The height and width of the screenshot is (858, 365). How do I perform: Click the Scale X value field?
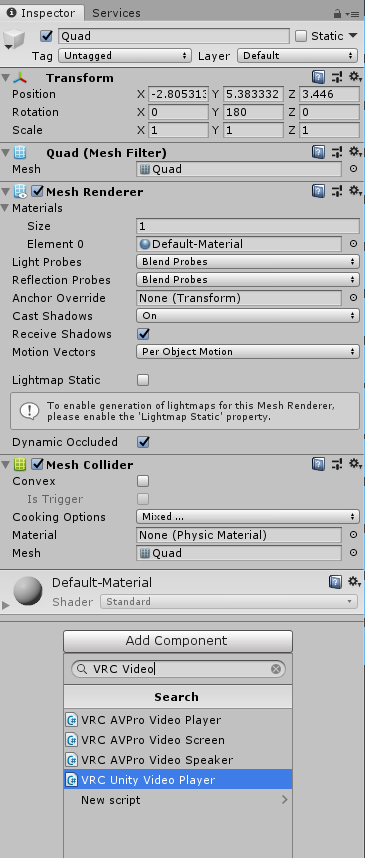tap(178, 130)
